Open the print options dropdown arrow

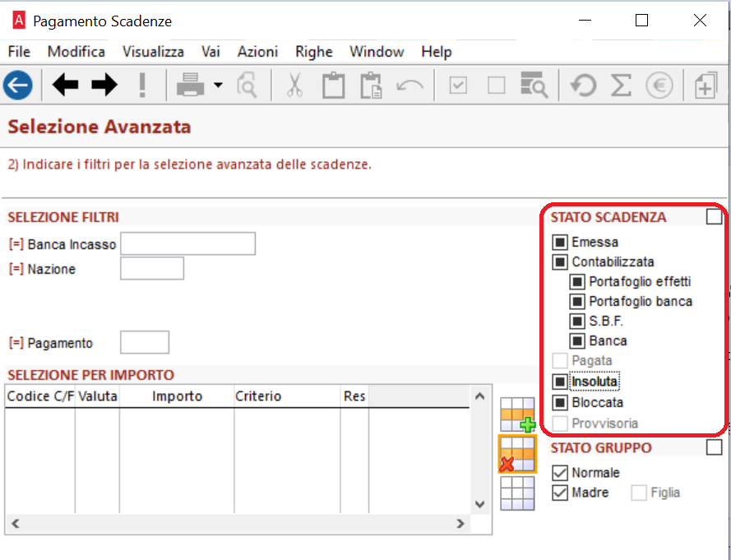pos(218,86)
